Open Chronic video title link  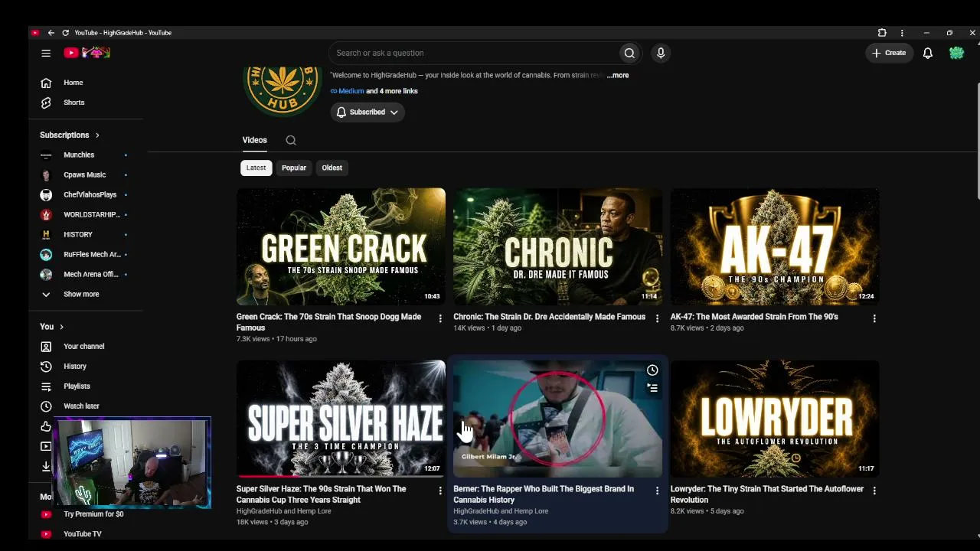click(x=549, y=317)
